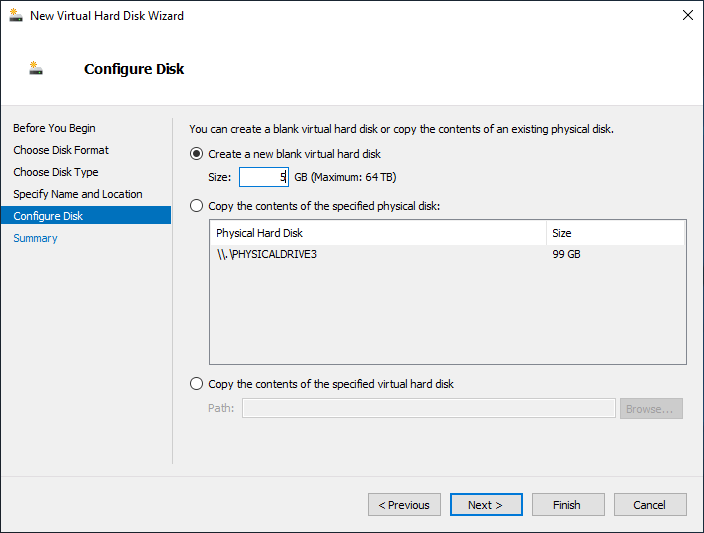Image resolution: width=704 pixels, height=533 pixels.
Task: Select the Configure Disk step in sidebar
Action: click(86, 216)
